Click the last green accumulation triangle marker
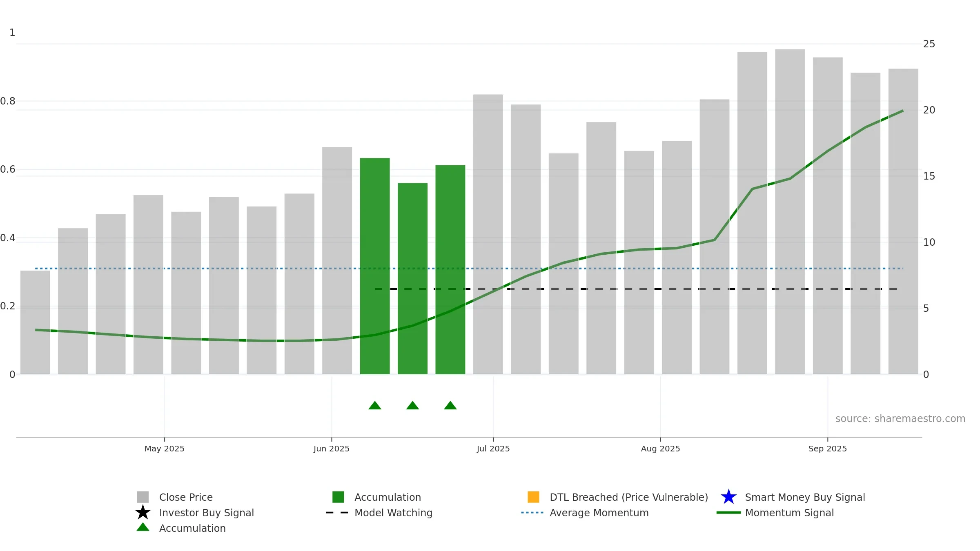The width and height of the screenshot is (980, 551). (x=450, y=405)
